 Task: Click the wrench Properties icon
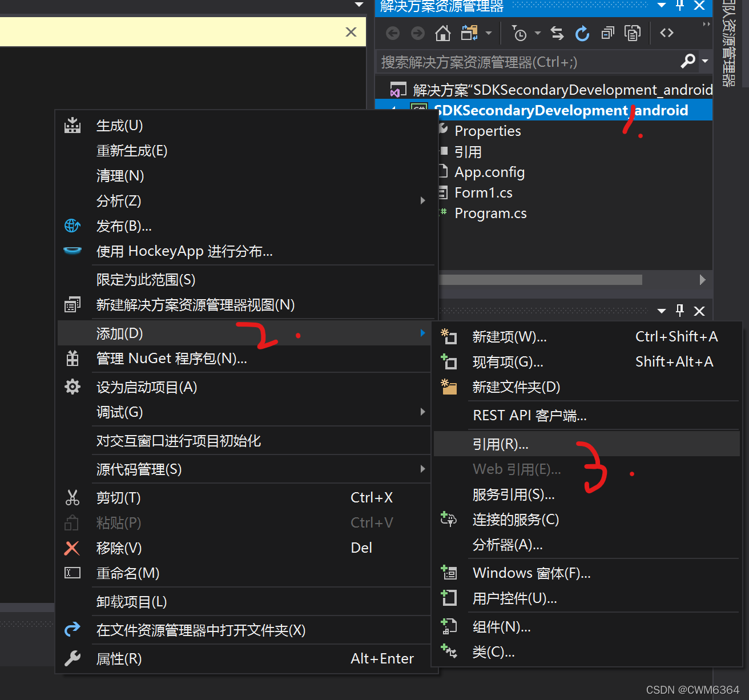pos(73,658)
